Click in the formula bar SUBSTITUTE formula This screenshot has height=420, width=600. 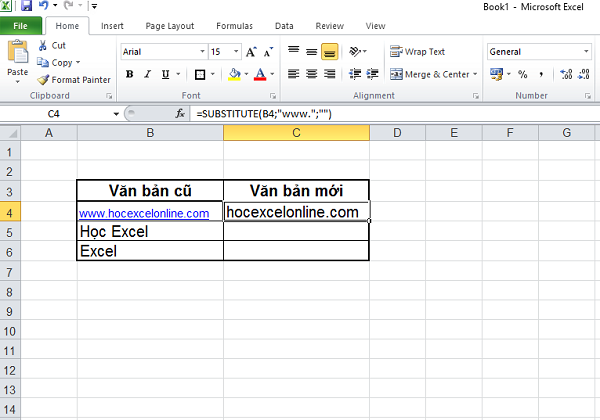tap(264, 114)
